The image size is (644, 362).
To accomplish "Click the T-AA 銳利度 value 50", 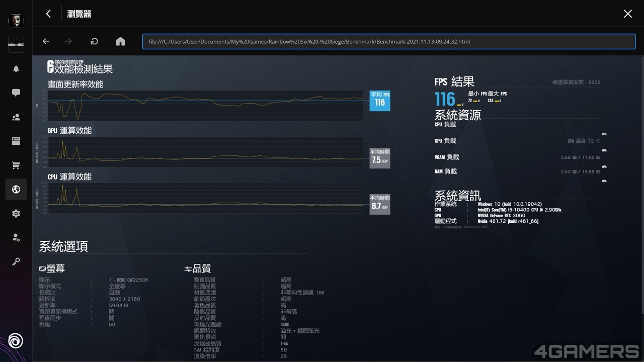I will tap(284, 350).
